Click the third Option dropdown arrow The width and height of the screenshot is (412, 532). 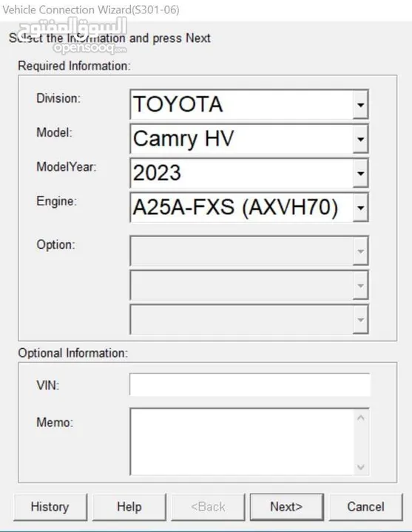point(360,319)
